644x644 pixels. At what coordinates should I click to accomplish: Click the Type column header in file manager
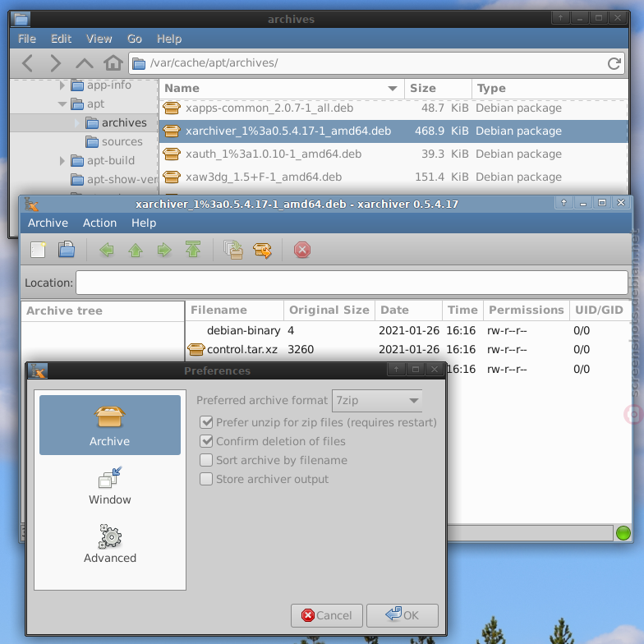coord(550,89)
